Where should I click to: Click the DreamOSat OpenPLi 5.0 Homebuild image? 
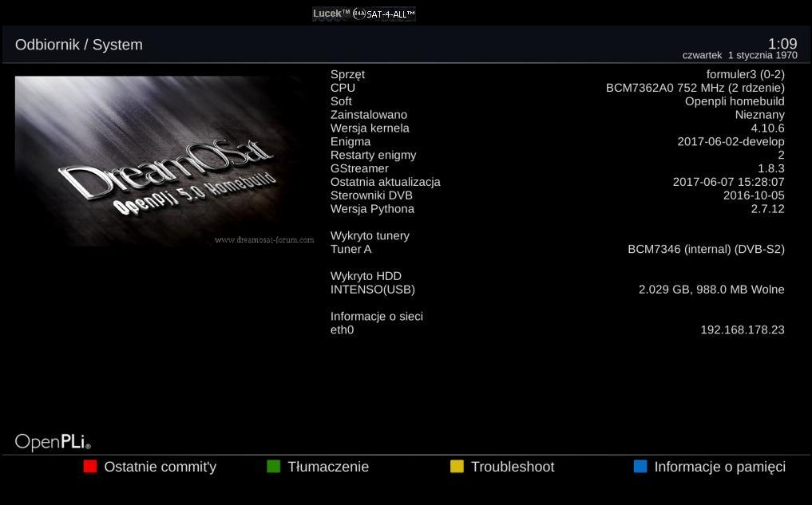point(164,161)
